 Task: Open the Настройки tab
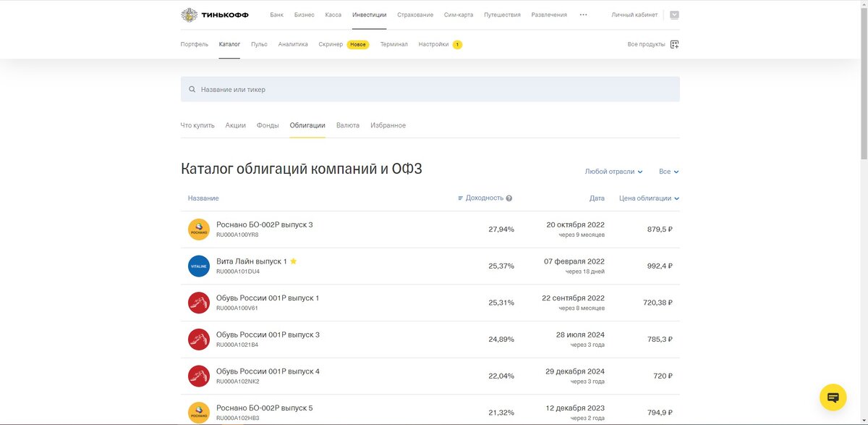coord(433,44)
